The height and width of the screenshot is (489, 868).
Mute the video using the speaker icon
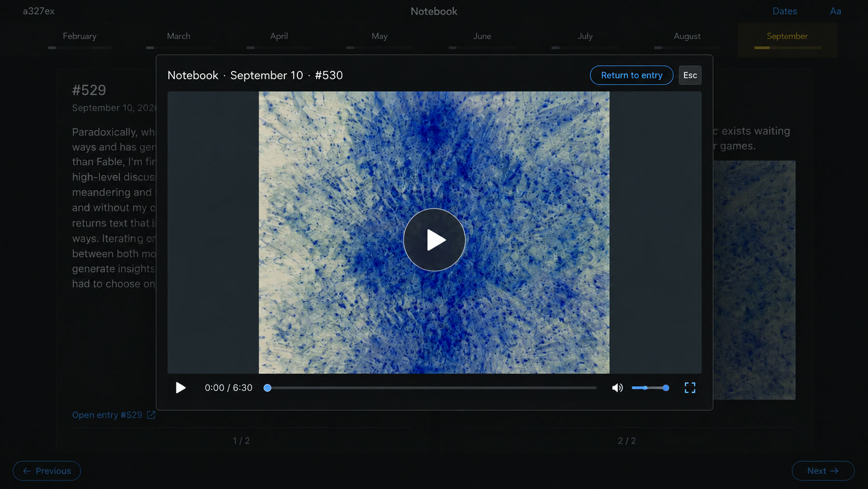click(x=617, y=388)
